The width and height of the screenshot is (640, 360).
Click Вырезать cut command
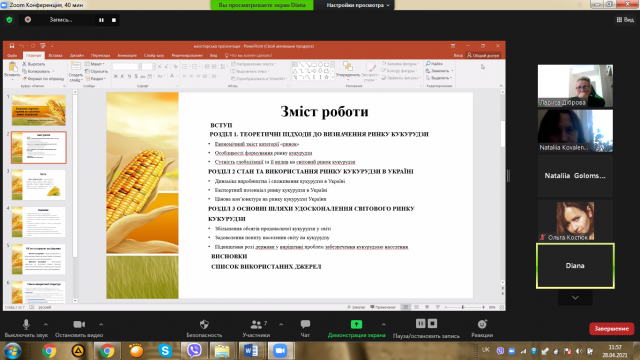[x=33, y=64]
